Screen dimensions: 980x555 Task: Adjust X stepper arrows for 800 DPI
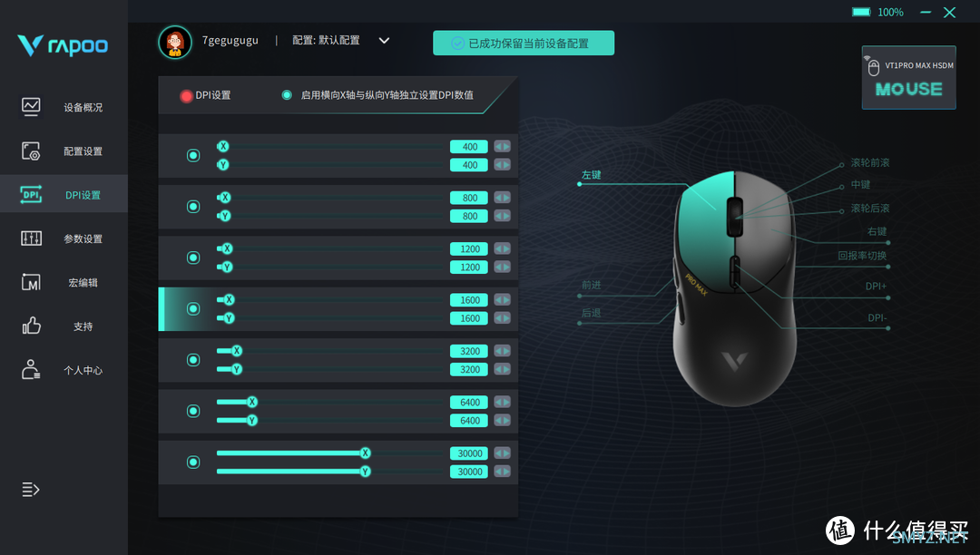point(503,198)
